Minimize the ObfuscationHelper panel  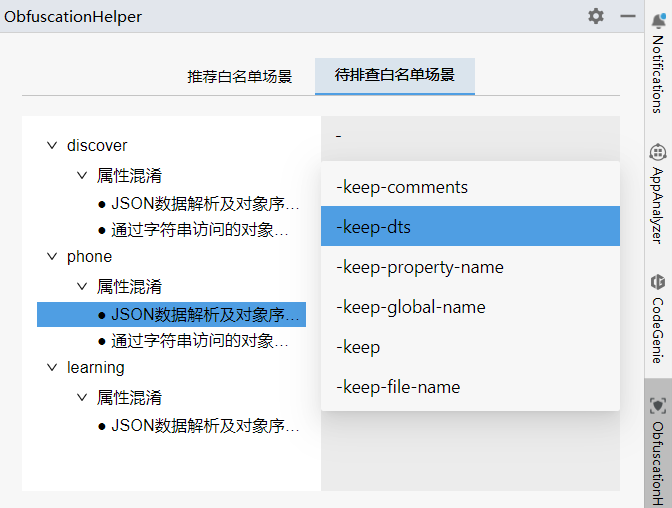(x=627, y=16)
